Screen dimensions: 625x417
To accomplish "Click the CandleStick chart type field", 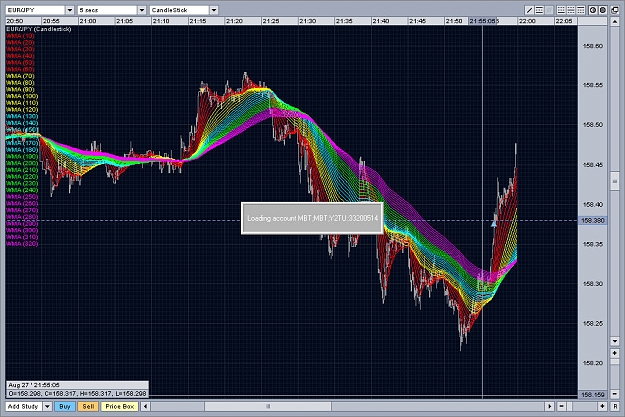I will 180,10.
